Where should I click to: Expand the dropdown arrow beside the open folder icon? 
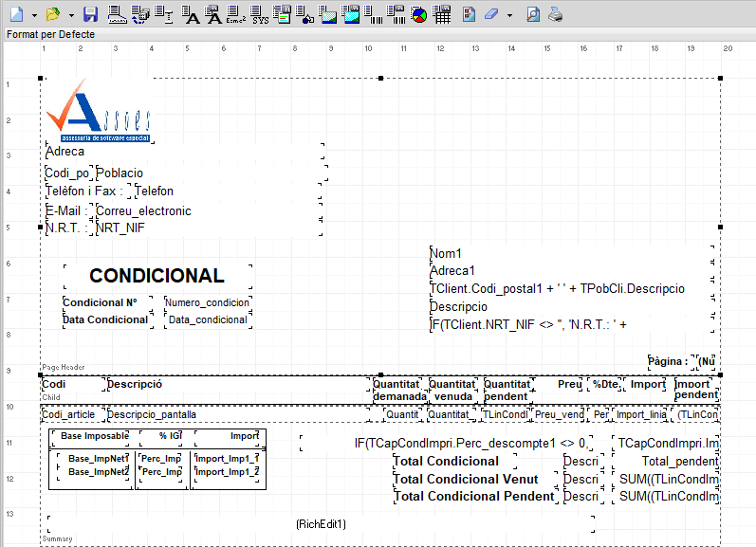pyautogui.click(x=71, y=15)
